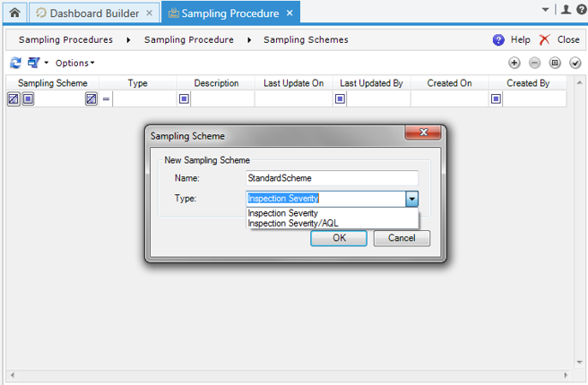
Task: Click Last Updated By filter operator icon
Action: 340,98
